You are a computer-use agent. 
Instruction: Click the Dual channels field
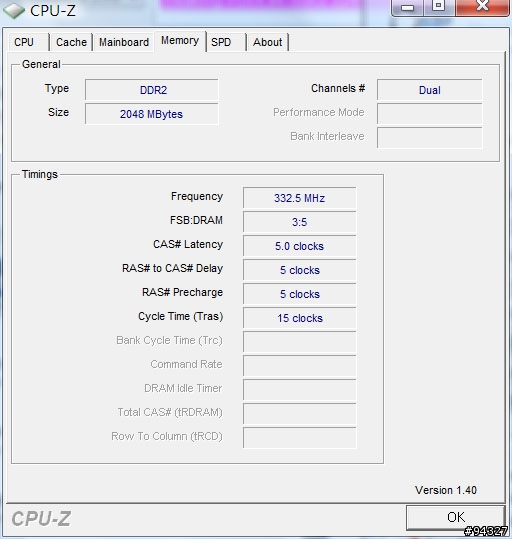click(x=429, y=90)
